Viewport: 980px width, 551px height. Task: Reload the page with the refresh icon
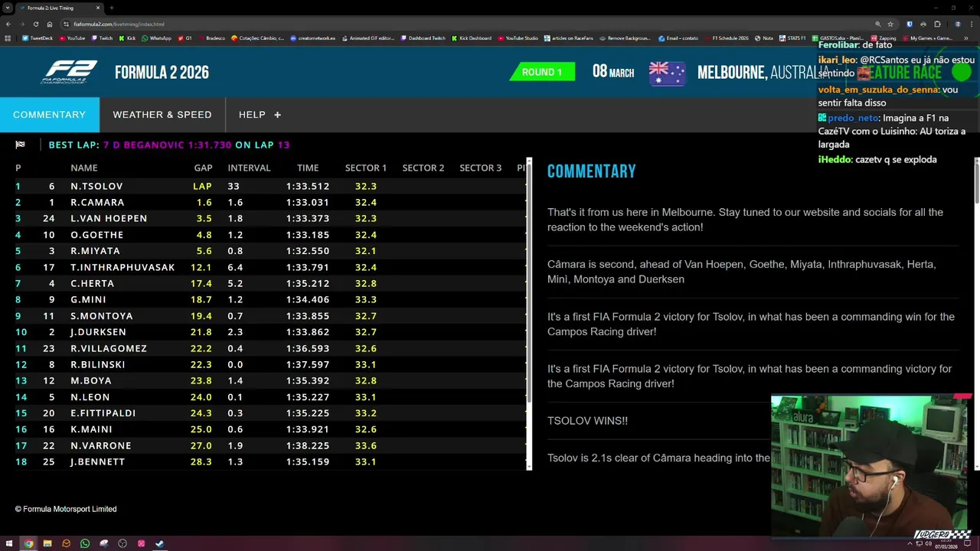coord(35,24)
